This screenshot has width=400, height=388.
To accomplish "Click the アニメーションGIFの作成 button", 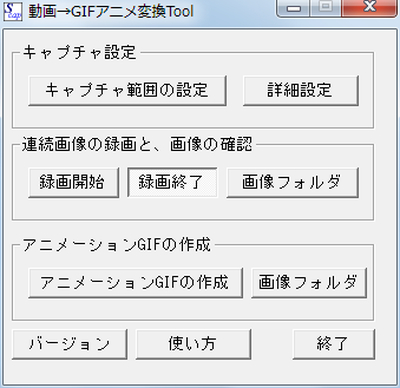I will (135, 283).
